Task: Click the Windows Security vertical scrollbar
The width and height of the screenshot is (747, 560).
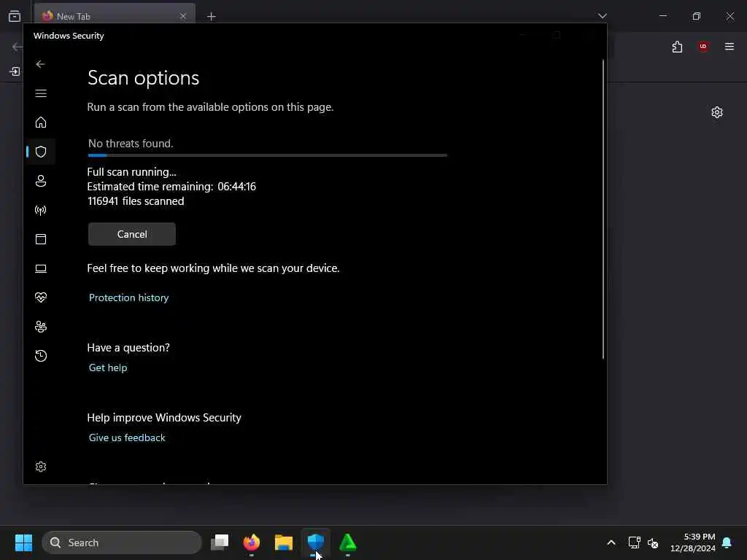Action: click(603, 209)
